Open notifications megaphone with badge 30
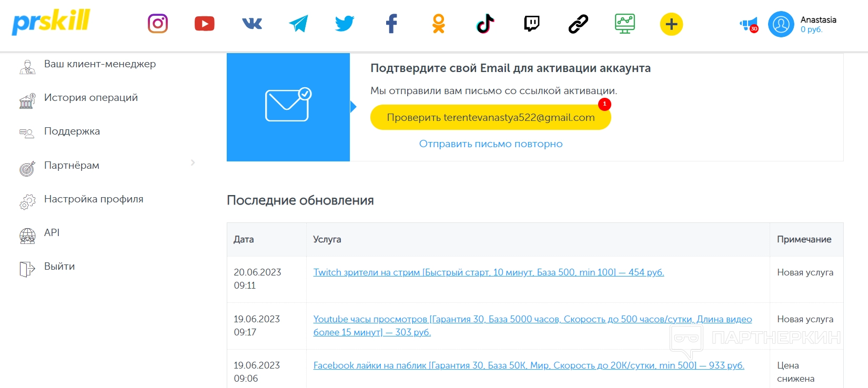The height and width of the screenshot is (388, 868). [749, 24]
